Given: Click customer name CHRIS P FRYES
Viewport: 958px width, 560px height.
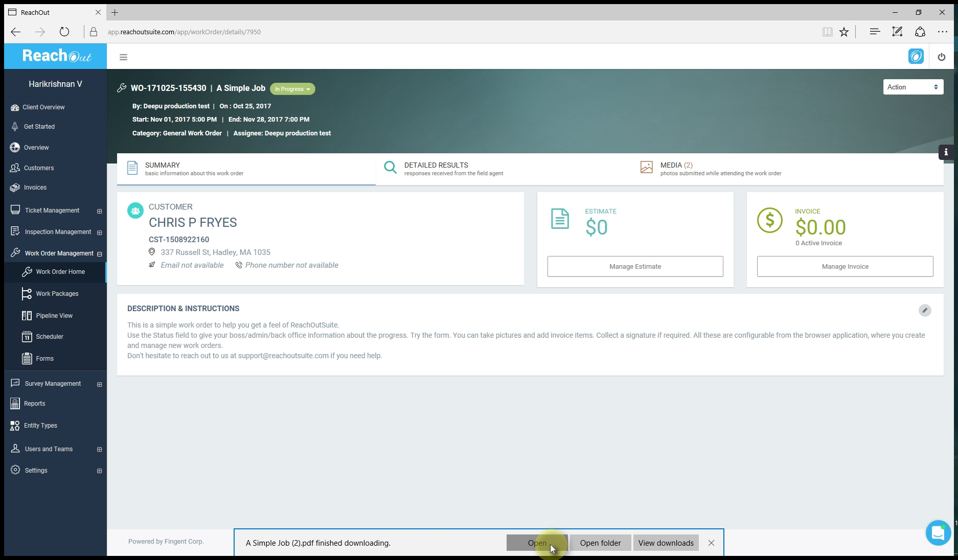Looking at the screenshot, I should (193, 223).
